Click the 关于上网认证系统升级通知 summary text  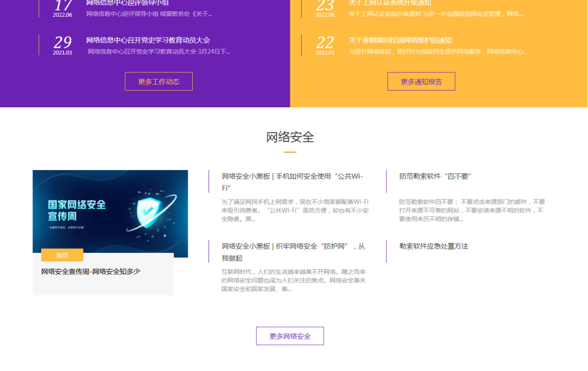(435, 14)
